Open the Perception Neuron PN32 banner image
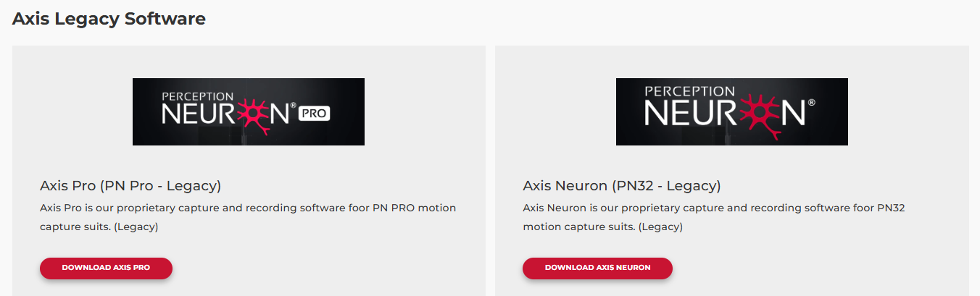980x296 pixels. (x=731, y=111)
